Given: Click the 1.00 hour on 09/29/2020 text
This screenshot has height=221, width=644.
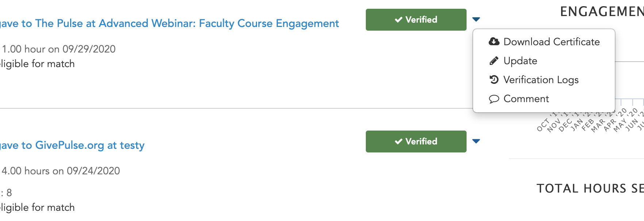Looking at the screenshot, I should tap(59, 49).
